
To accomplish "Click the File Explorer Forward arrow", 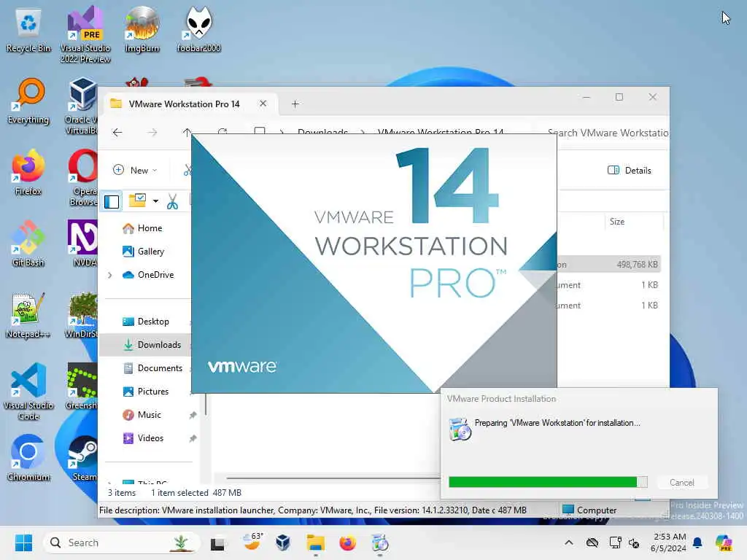I will tap(152, 133).
